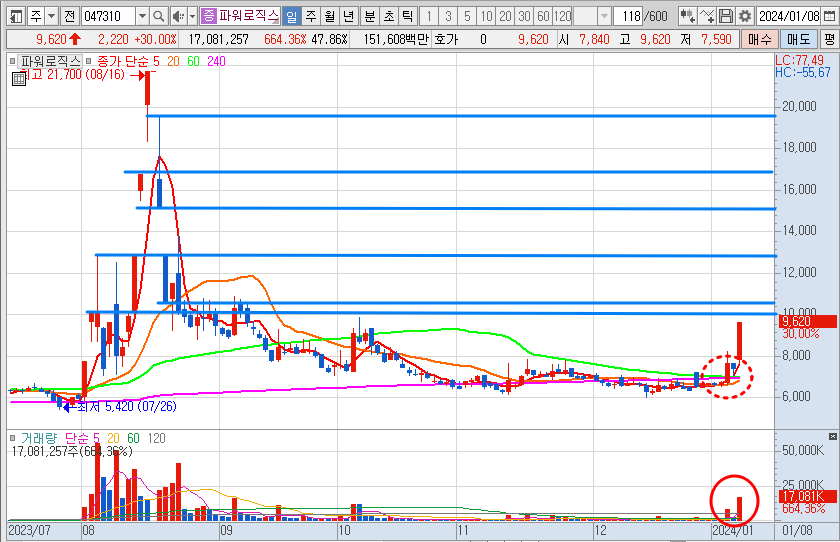The image size is (840, 542).
Task: Click the 5-day MA red legend label
Action: (x=156, y=62)
